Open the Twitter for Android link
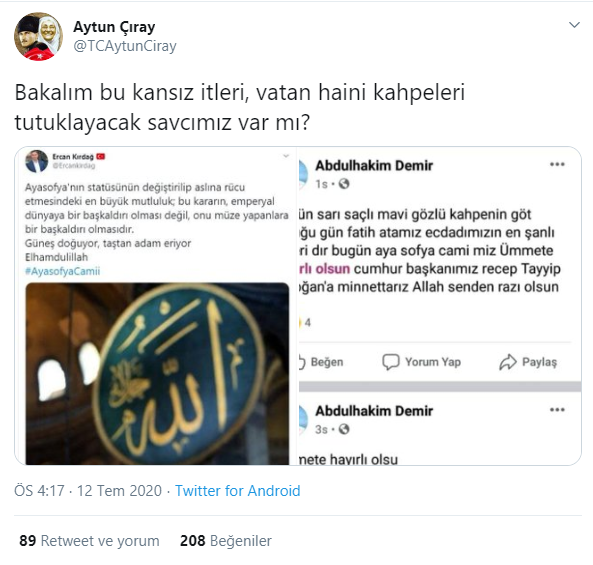The image size is (593, 565). click(x=238, y=491)
